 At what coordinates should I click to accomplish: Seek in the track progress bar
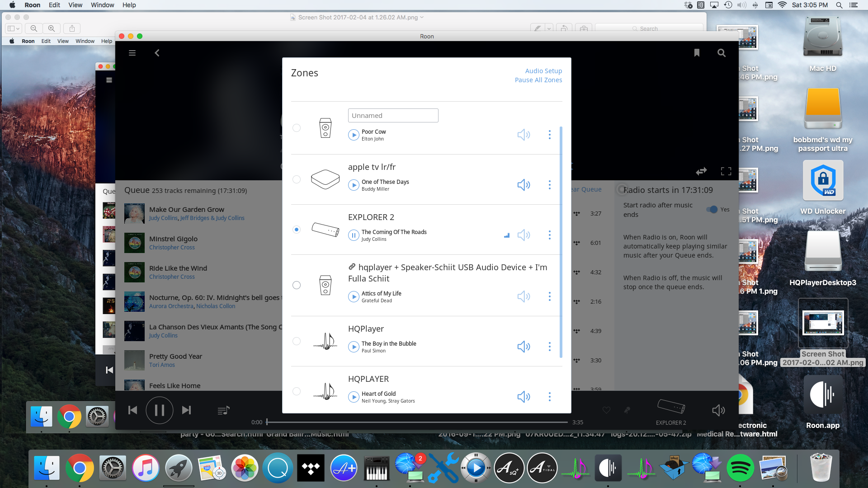417,422
